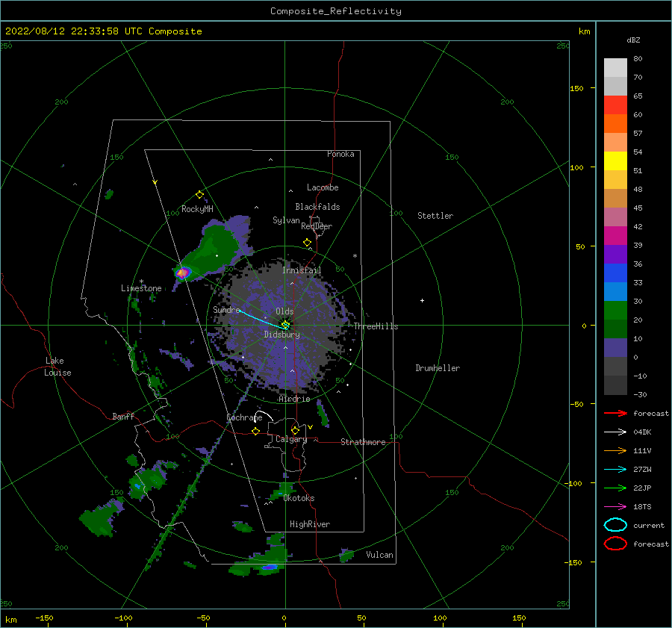Screen dimensions: 672x628
Task: Click the Banff town label
Action: tap(123, 416)
